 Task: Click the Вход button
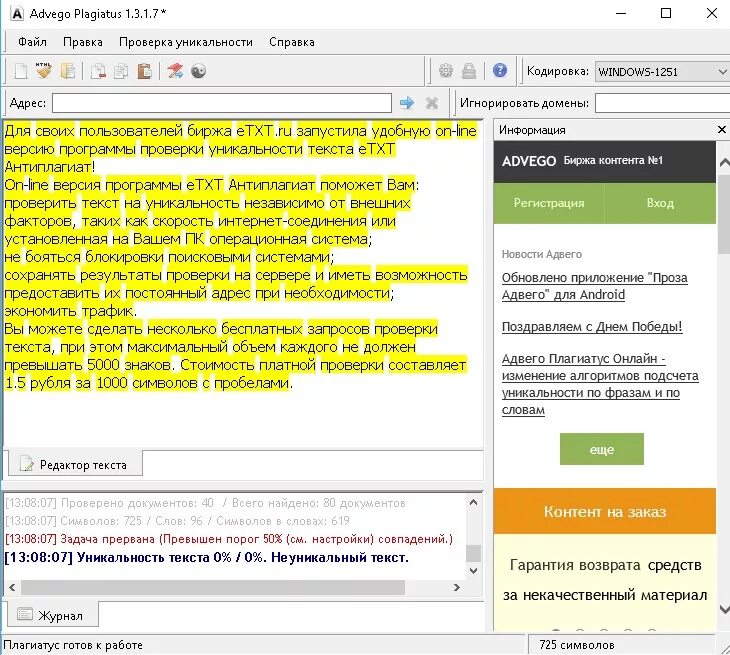(x=660, y=203)
